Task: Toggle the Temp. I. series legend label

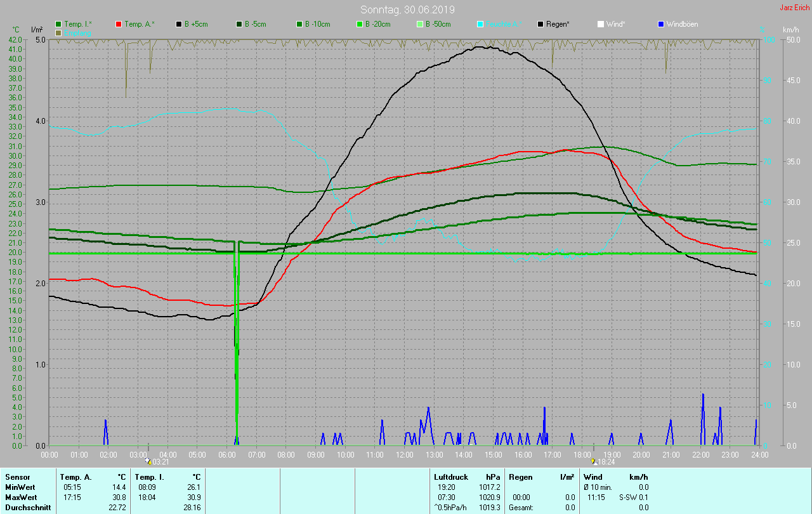Action: pos(77,24)
